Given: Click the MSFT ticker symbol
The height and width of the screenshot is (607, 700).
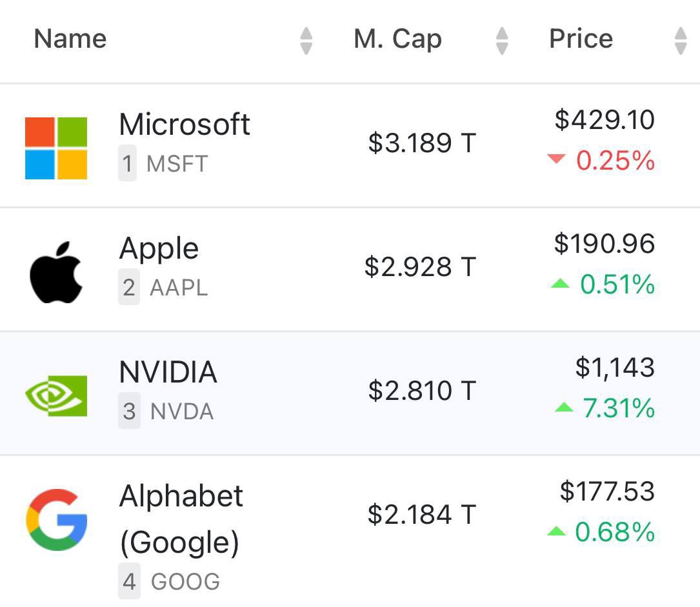Looking at the screenshot, I should (177, 164).
